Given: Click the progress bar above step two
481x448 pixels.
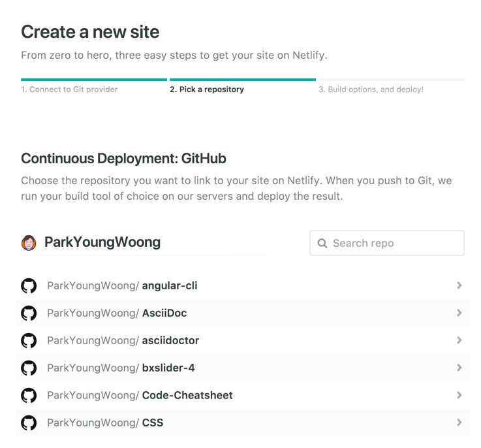Looking at the screenshot, I should click(x=243, y=80).
